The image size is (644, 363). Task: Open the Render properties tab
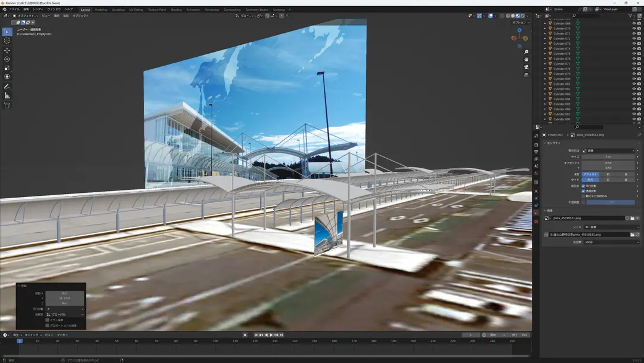tap(536, 144)
